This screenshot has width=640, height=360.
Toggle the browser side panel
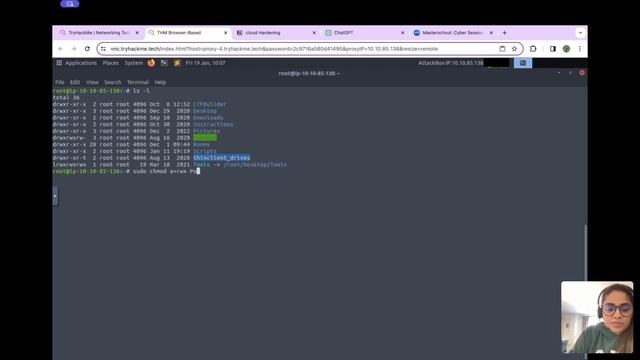pos(553,49)
